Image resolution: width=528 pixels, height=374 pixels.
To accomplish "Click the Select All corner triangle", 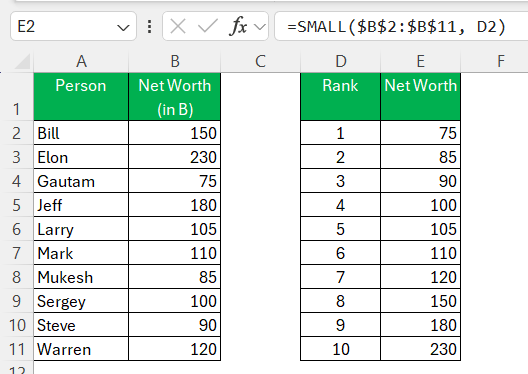I will [22, 61].
